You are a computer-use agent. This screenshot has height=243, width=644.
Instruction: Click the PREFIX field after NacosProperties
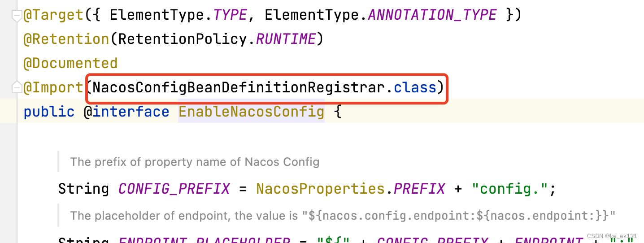[x=419, y=189]
